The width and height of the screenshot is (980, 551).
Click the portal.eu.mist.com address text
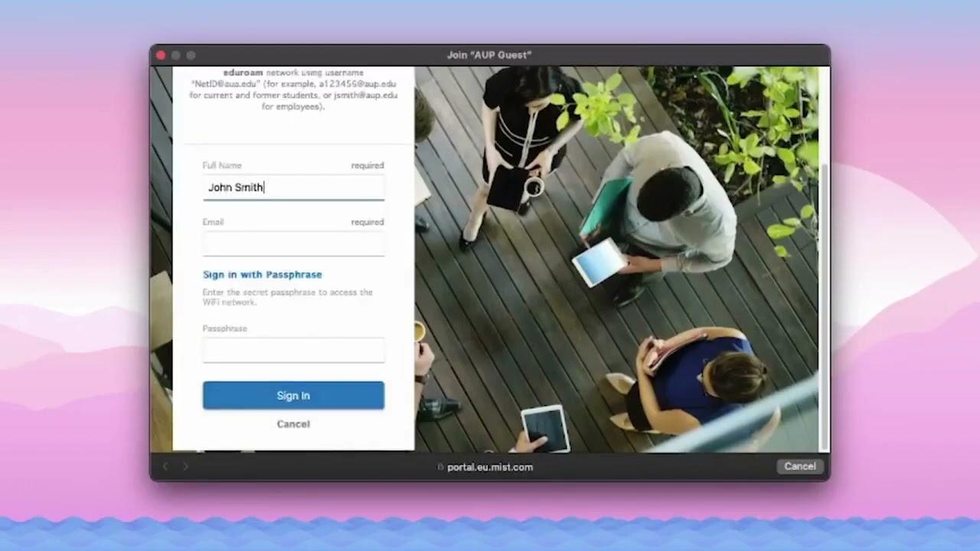tap(490, 467)
